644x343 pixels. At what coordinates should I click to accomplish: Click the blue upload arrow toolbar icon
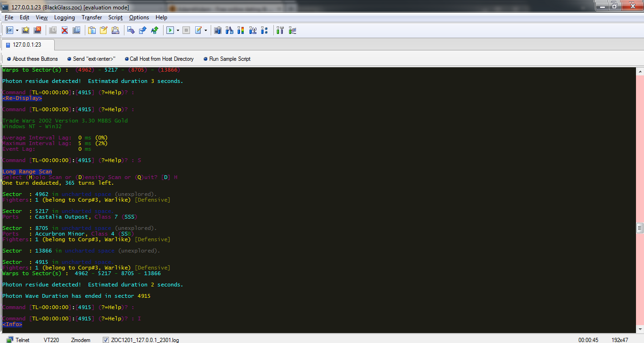(143, 30)
